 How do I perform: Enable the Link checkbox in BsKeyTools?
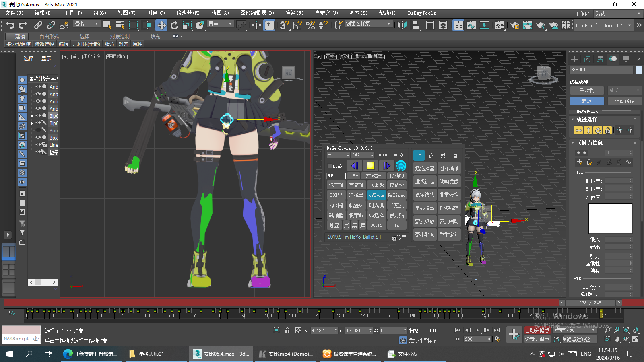point(330,166)
